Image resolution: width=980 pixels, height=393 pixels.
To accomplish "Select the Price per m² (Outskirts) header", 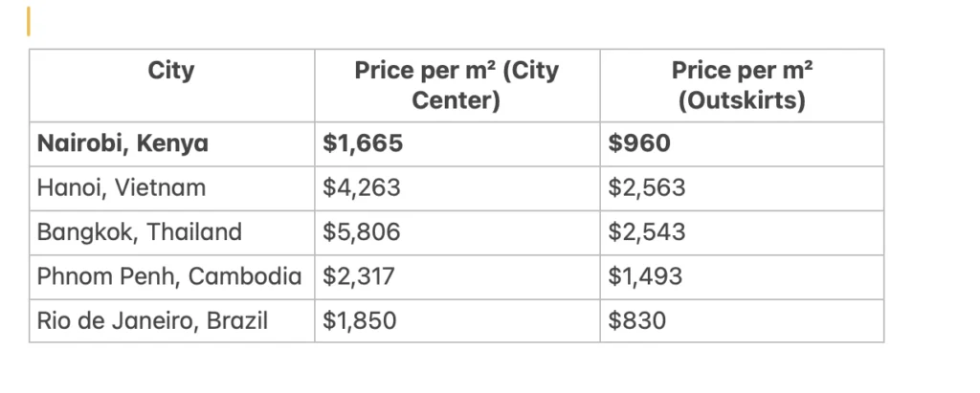I will (x=742, y=86).
